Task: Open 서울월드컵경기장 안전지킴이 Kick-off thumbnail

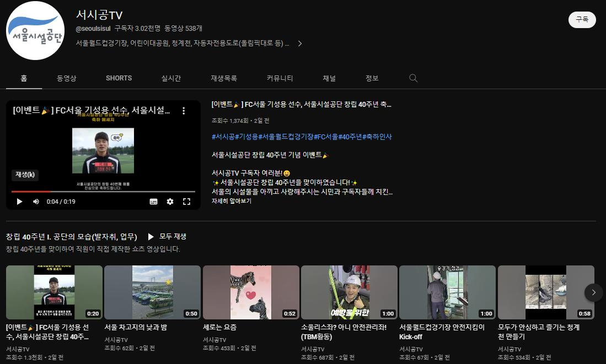Action: tap(447, 292)
